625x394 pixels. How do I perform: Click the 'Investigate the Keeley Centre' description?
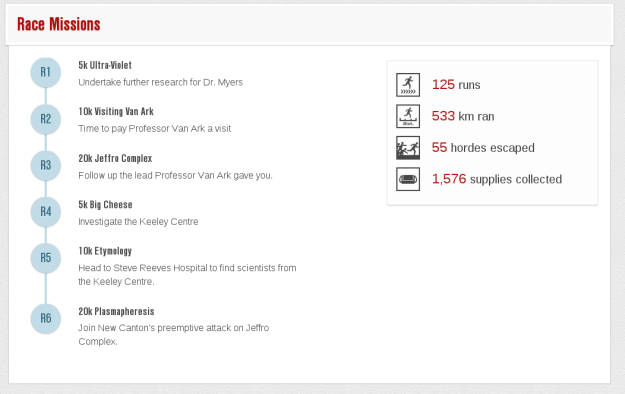[138, 222]
